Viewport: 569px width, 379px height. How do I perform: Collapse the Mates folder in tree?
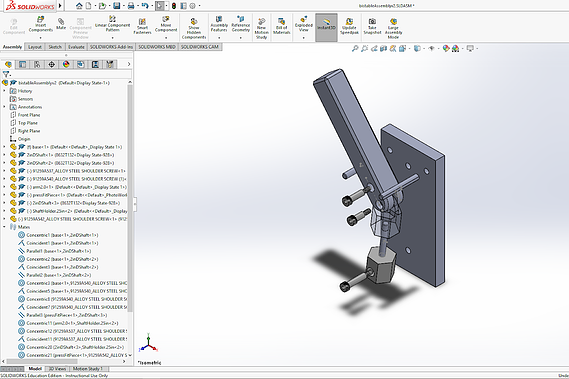(4, 227)
